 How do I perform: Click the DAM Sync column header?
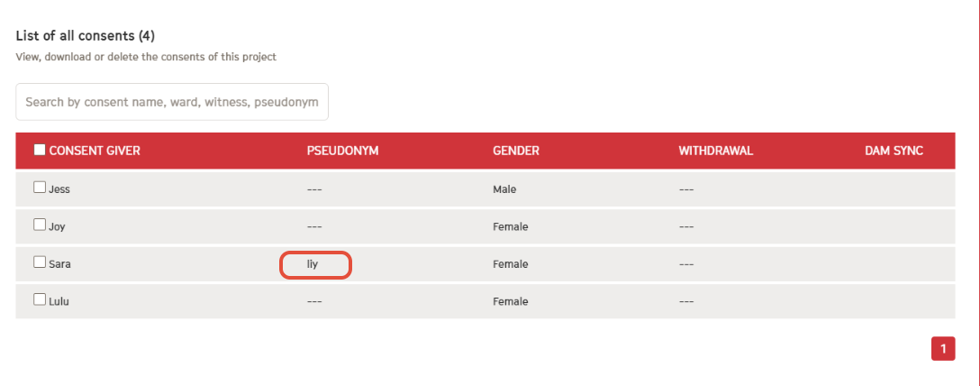pos(894,151)
